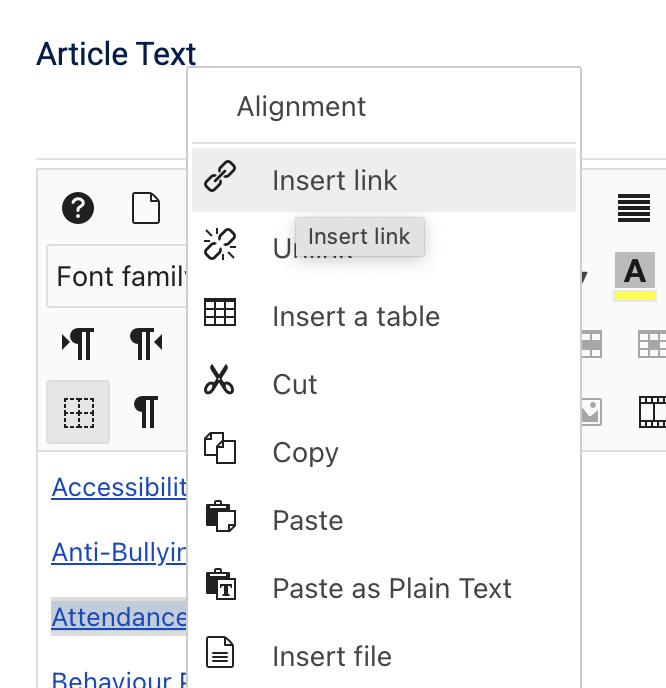Open the yellow text background color picker

point(634,276)
